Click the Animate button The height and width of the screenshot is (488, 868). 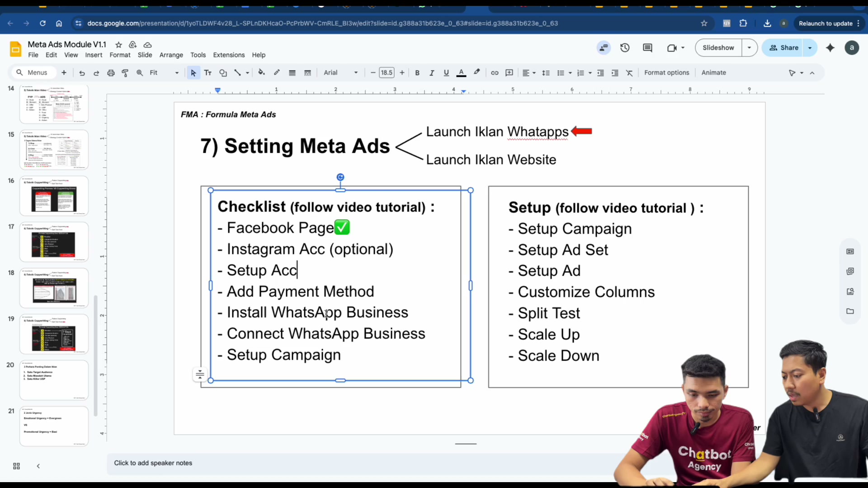(713, 73)
